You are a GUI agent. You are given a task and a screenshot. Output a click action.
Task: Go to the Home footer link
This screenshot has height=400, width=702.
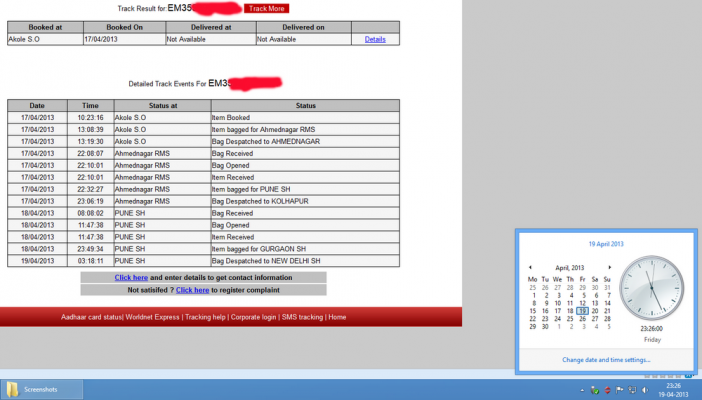(x=337, y=317)
